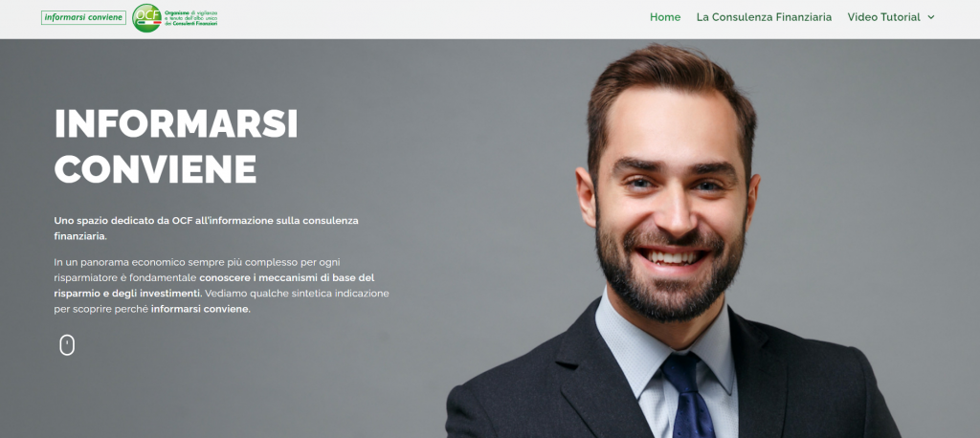Go to the Home page link
Viewport: 980px width, 438px height.
[665, 17]
